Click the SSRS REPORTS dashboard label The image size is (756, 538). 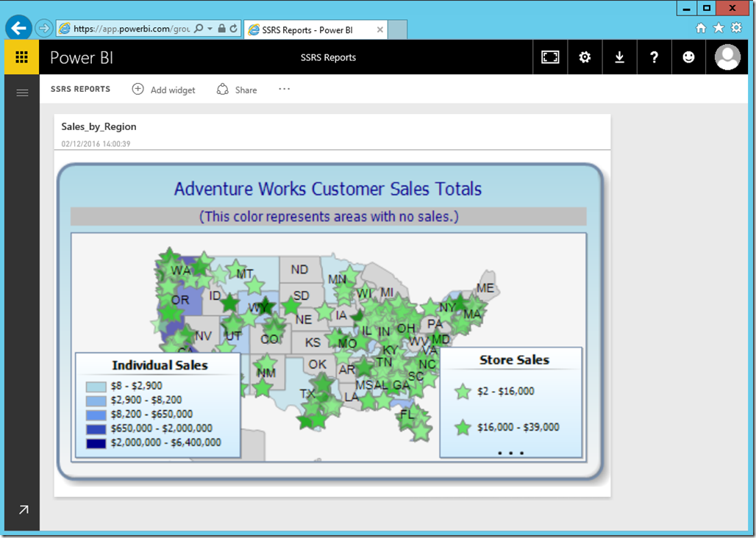tap(80, 89)
